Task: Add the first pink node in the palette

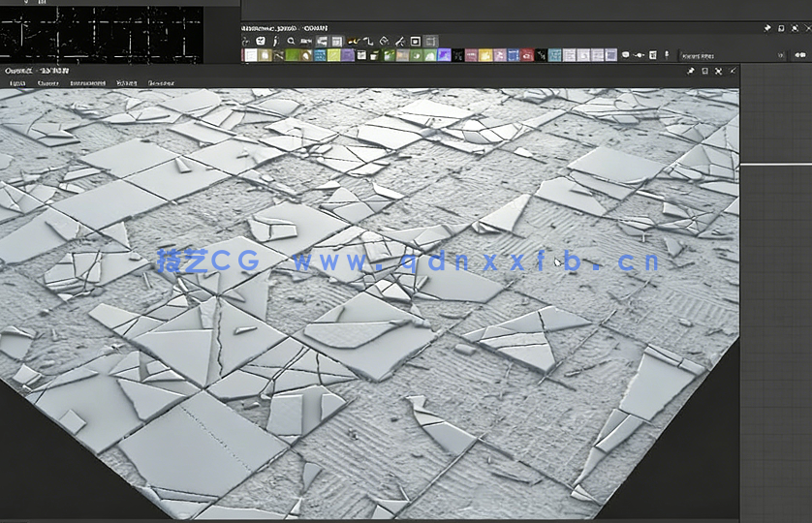Action: (x=471, y=55)
